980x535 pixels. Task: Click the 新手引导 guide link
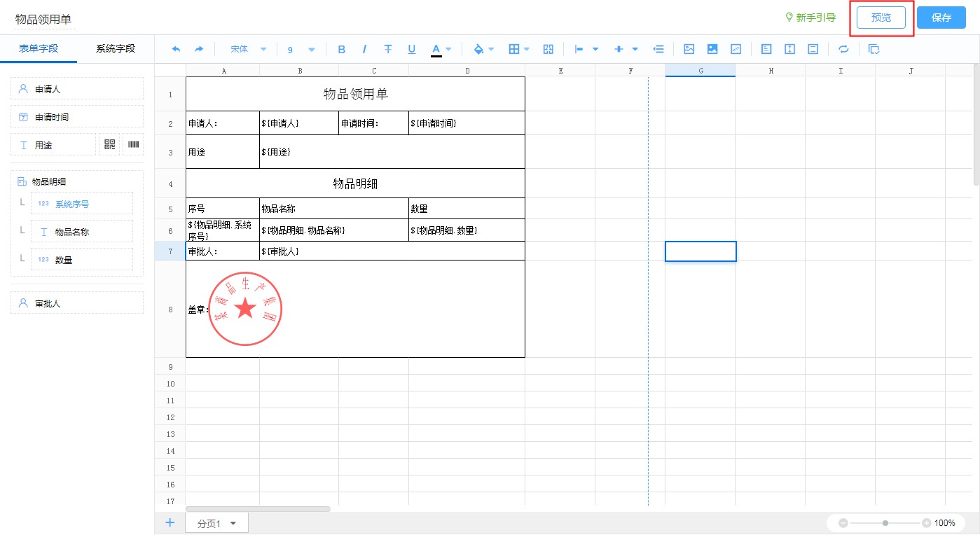coord(810,18)
